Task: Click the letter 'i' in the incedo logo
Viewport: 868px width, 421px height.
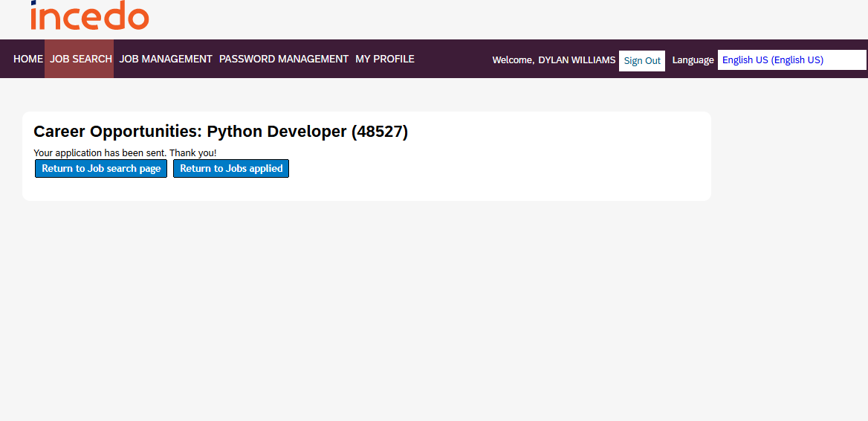Action: click(35, 16)
